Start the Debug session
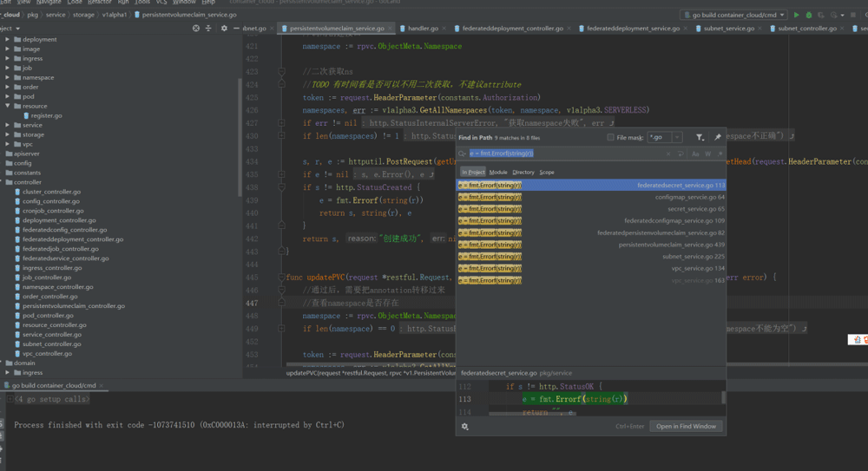 tap(809, 15)
